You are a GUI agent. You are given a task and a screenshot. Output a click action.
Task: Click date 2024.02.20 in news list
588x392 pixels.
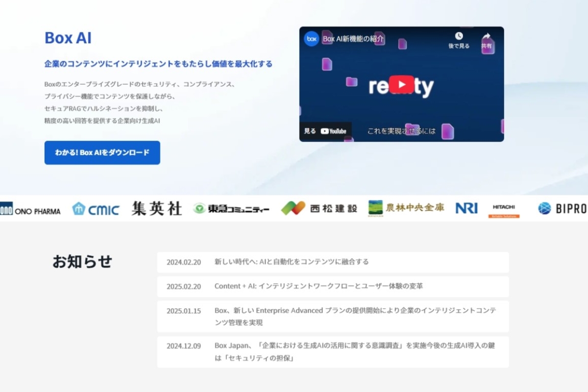(x=184, y=262)
